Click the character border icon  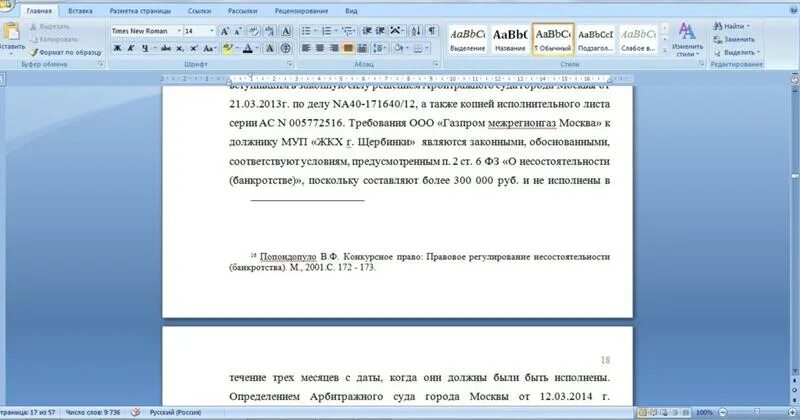(x=286, y=31)
